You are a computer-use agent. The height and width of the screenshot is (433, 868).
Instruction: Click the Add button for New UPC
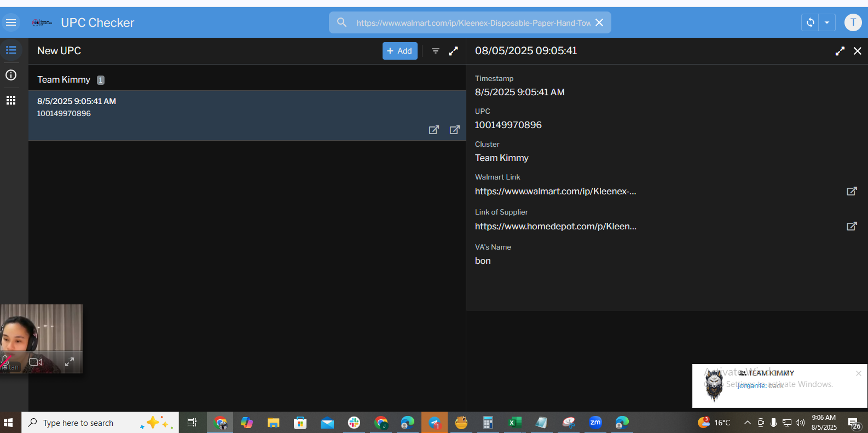pos(400,51)
